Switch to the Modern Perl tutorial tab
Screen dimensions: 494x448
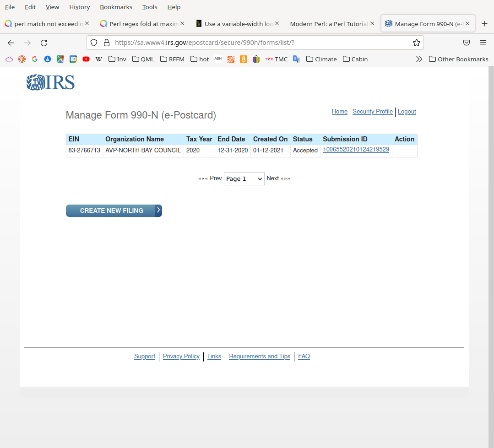[x=329, y=24]
